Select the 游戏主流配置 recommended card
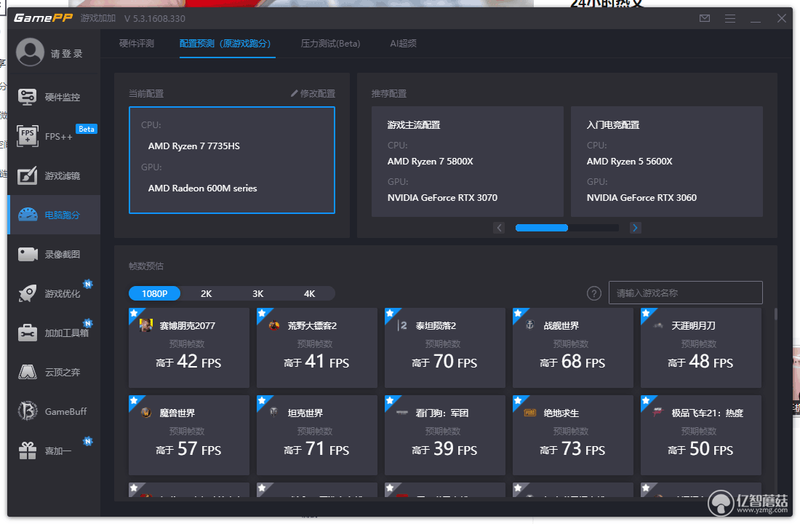 pyautogui.click(x=467, y=161)
